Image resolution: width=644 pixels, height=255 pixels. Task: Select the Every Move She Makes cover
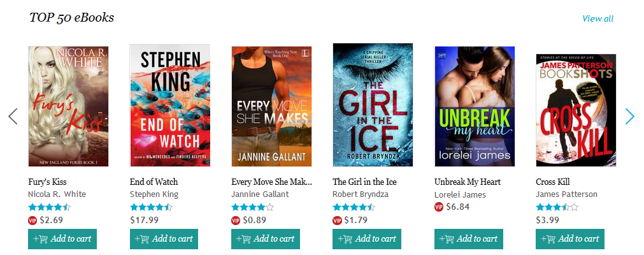(271, 106)
